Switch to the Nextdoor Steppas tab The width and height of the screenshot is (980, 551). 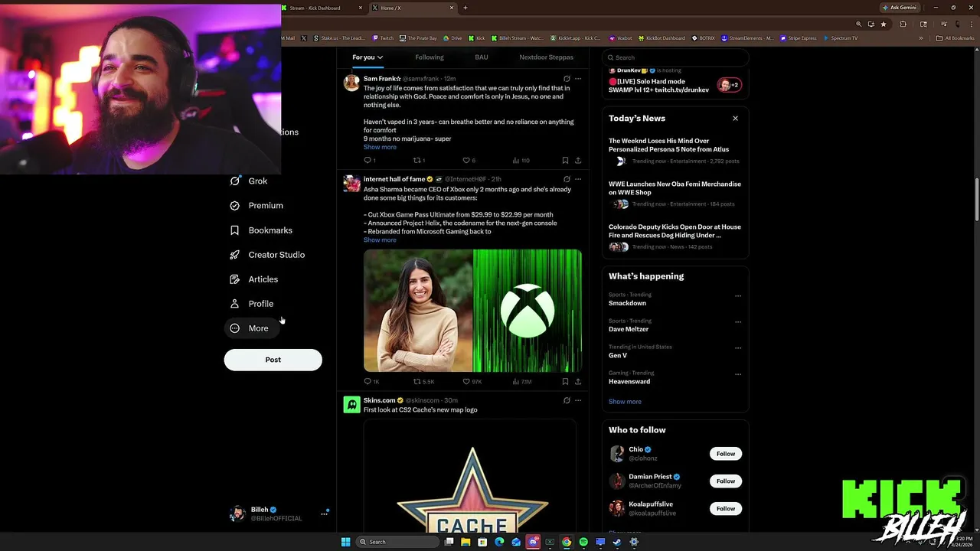(x=546, y=57)
